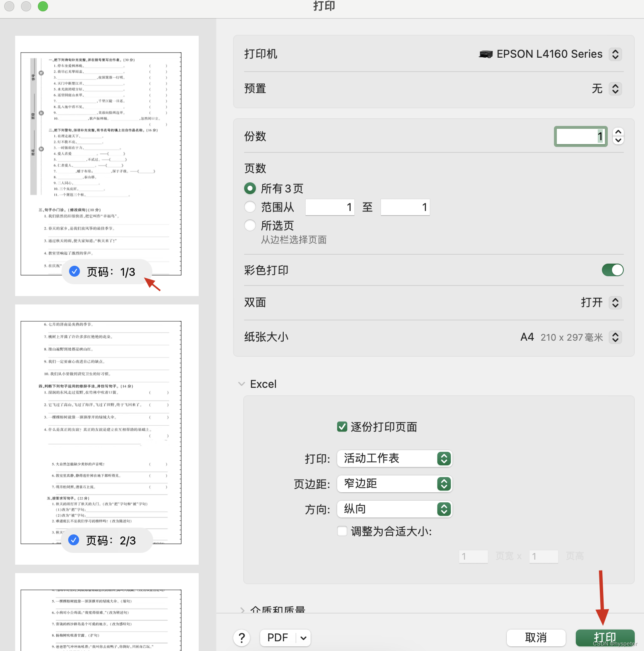Increase copies with the stepper up arrow
Screen dimensions: 644x651
click(618, 132)
